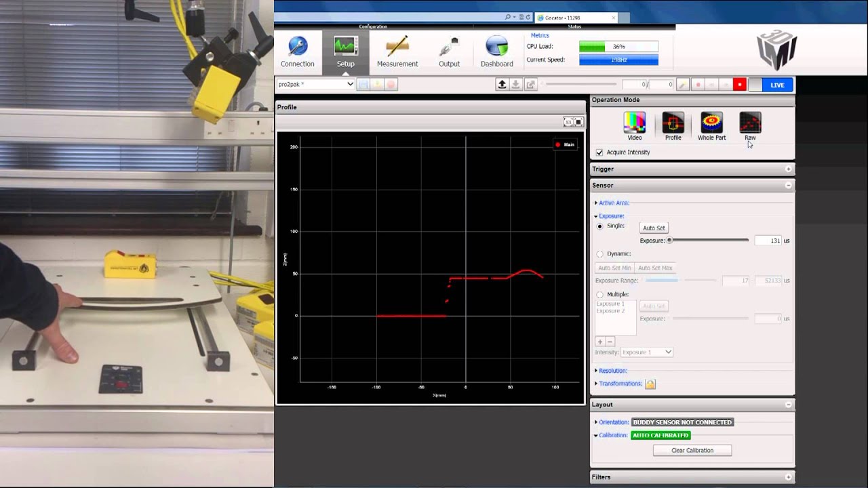Click the Transformations lock icon
Viewport: 868px width, 488px height.
tap(650, 384)
